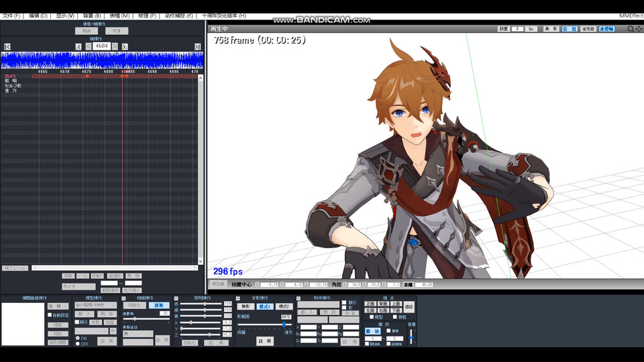
Task: Jump to the first frame of the timeline
Action: point(7,47)
